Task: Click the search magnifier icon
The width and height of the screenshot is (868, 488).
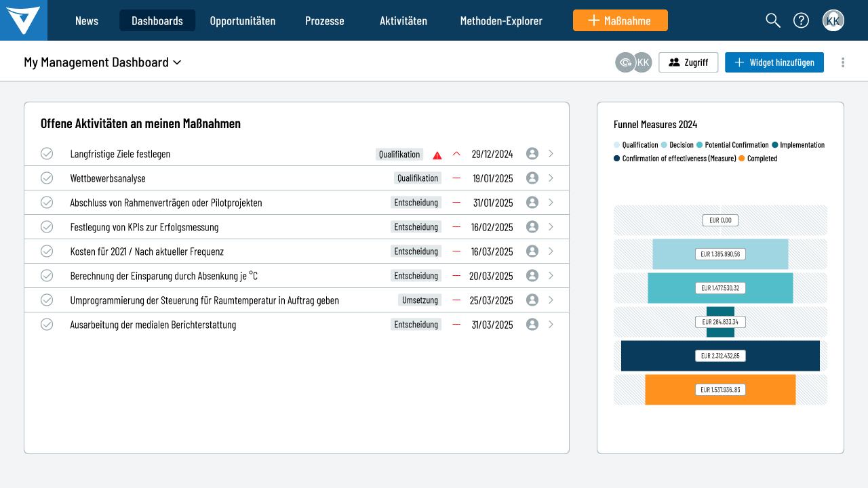Action: [773, 20]
